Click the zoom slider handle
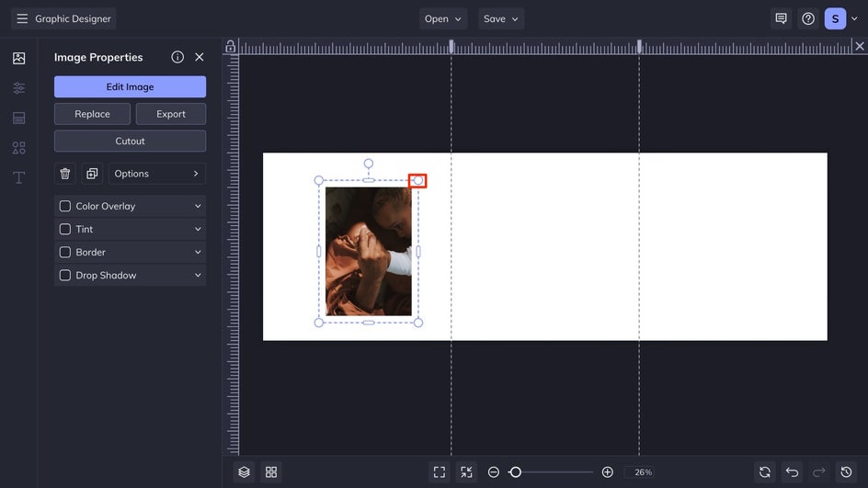The height and width of the screenshot is (488, 868). point(515,472)
